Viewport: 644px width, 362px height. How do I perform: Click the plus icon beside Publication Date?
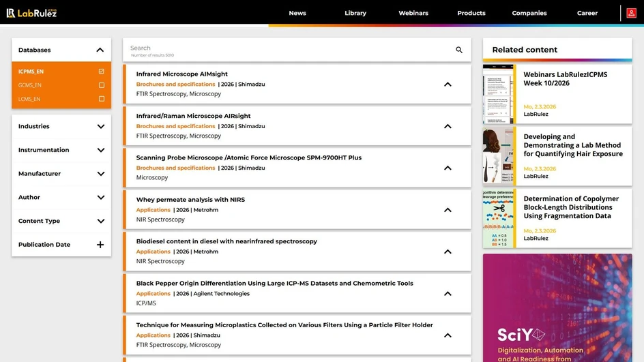pyautogui.click(x=100, y=245)
